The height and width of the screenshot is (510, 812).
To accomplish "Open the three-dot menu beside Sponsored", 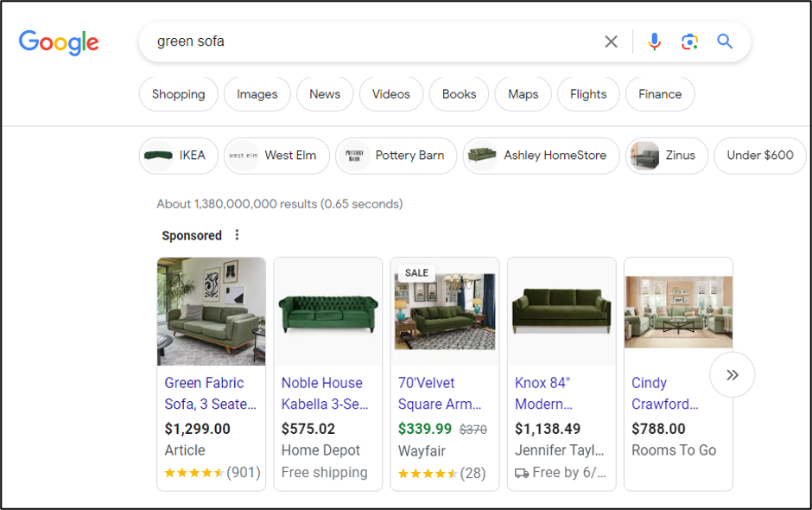I will 237,235.
